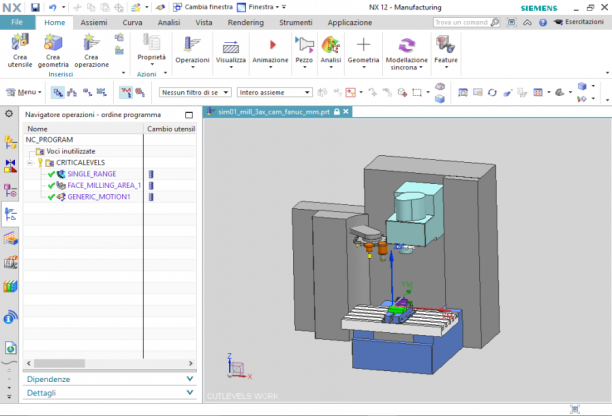
Task: Click the rotate view icon
Action: (x=492, y=92)
